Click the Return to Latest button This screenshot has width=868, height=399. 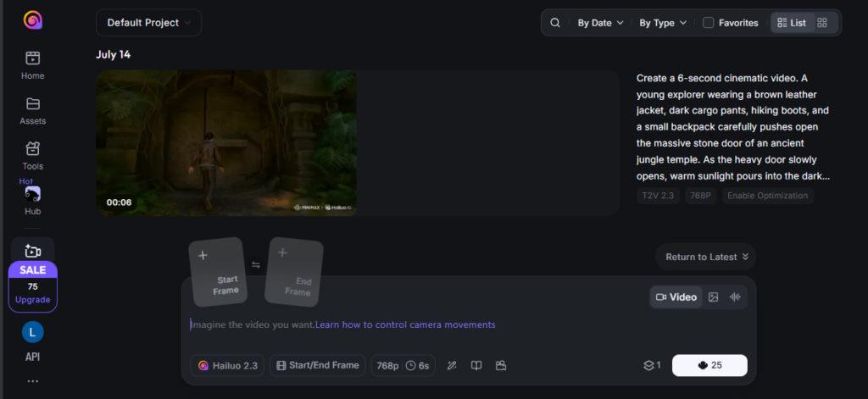click(706, 257)
